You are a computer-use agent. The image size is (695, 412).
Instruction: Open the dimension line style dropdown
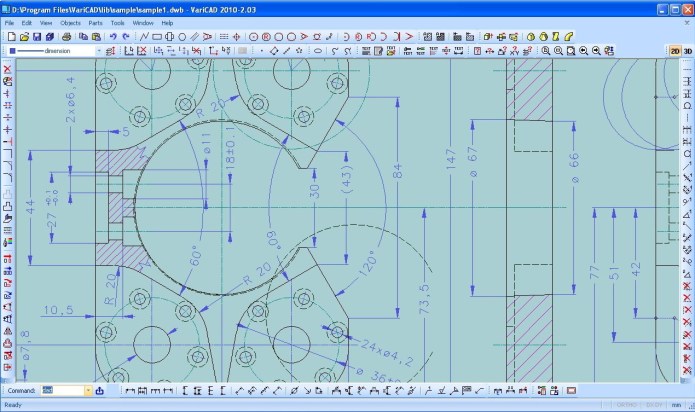click(x=98, y=51)
